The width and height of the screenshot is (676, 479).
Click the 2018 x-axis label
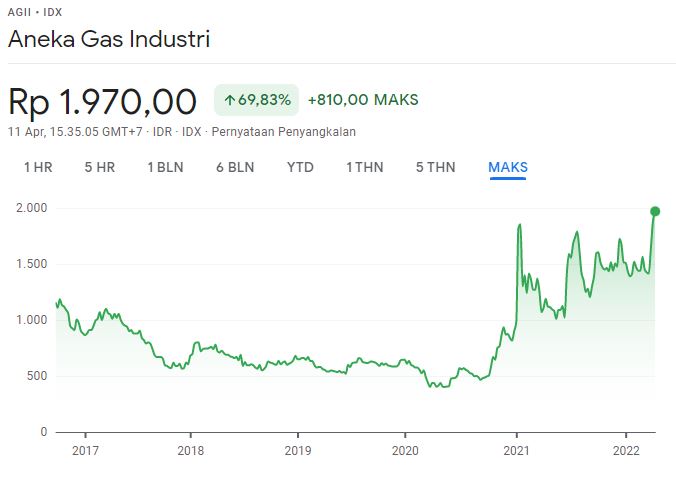(191, 451)
